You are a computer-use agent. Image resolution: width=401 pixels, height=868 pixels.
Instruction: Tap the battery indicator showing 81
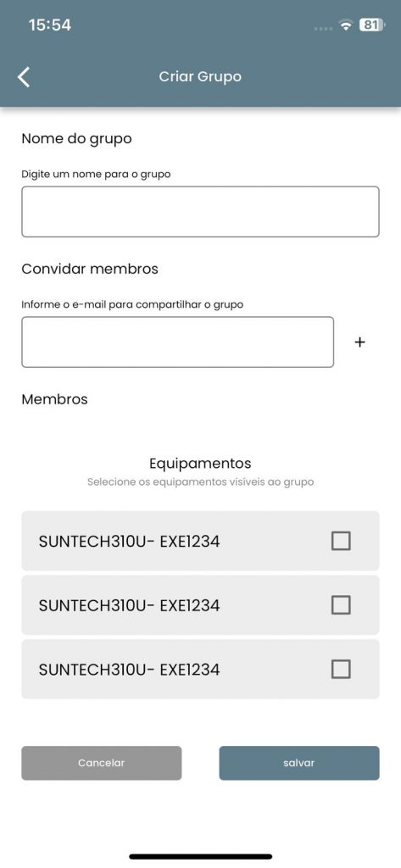[x=372, y=25]
